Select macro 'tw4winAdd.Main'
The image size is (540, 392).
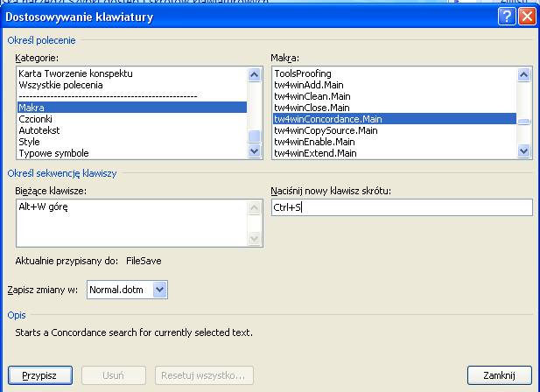click(395, 85)
